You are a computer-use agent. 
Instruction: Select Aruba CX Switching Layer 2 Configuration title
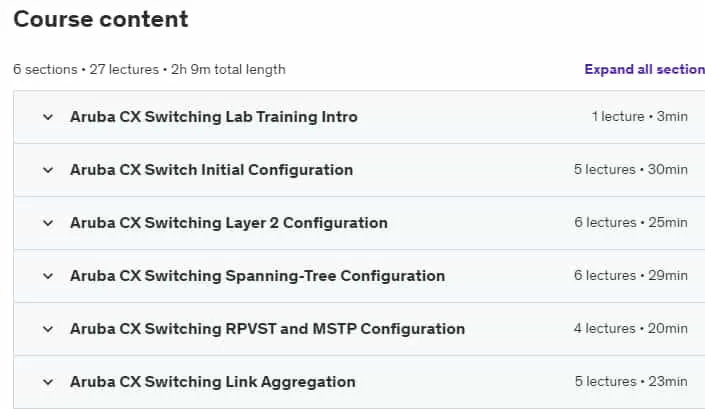pos(228,223)
